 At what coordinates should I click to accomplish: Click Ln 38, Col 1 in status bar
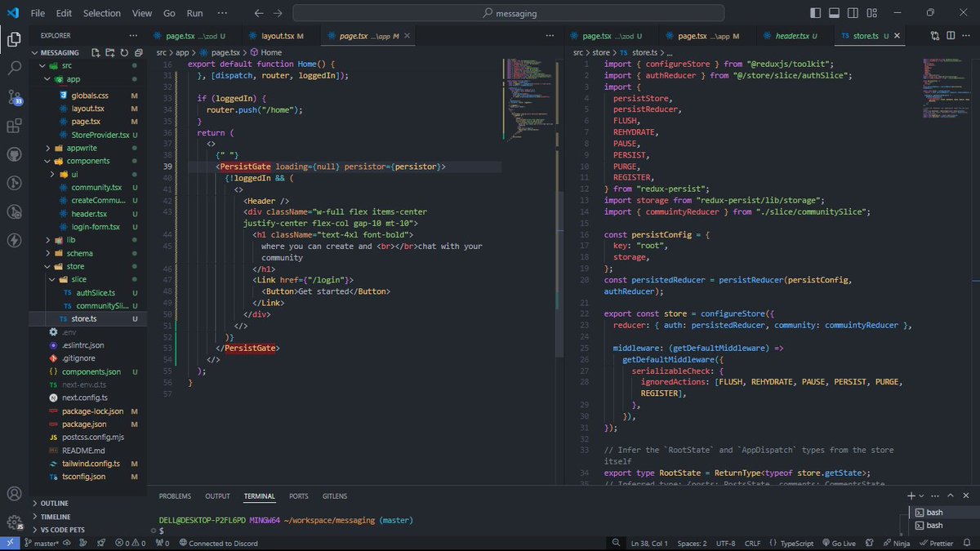pos(649,543)
